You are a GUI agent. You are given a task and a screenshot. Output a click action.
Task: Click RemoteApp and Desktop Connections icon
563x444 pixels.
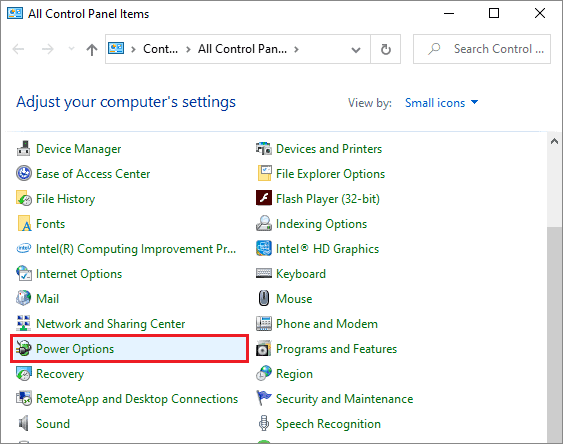[24, 398]
